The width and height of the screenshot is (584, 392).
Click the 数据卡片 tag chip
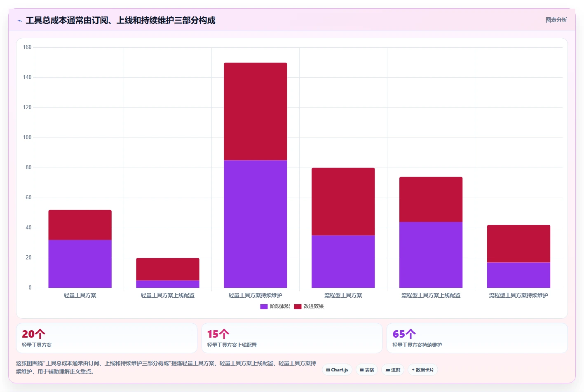[x=423, y=370]
